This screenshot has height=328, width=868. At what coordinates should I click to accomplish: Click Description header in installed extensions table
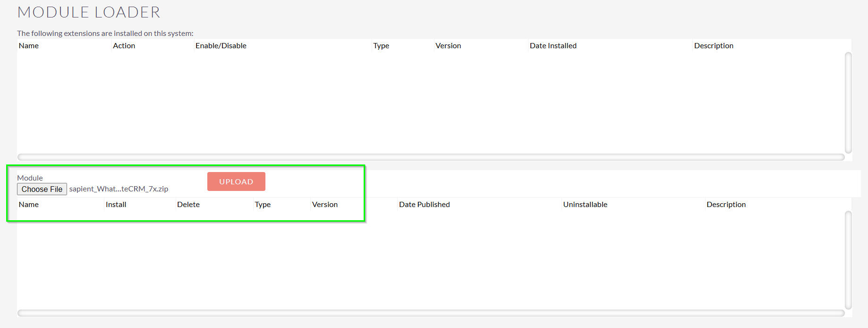pyautogui.click(x=714, y=46)
